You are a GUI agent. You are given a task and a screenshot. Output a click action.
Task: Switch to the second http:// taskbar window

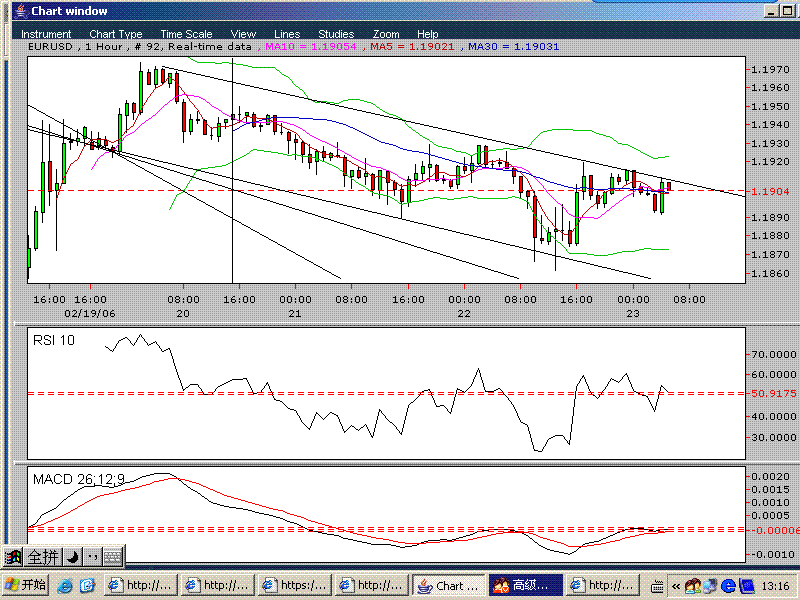[218, 585]
